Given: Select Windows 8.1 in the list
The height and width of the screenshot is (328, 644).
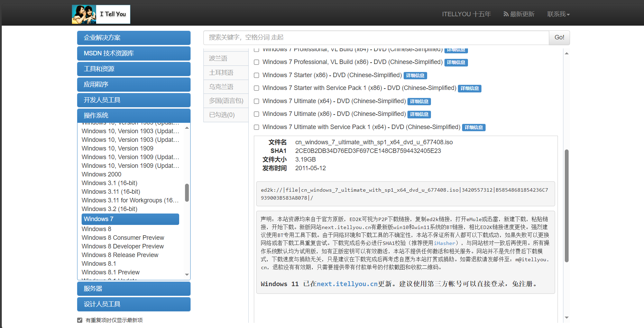Looking at the screenshot, I should [99, 264].
